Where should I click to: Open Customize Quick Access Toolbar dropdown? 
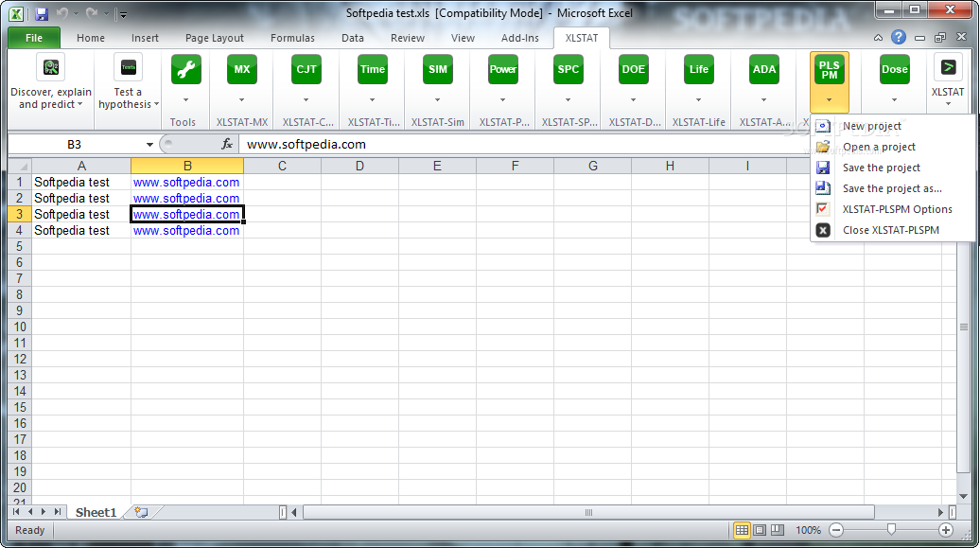(123, 14)
